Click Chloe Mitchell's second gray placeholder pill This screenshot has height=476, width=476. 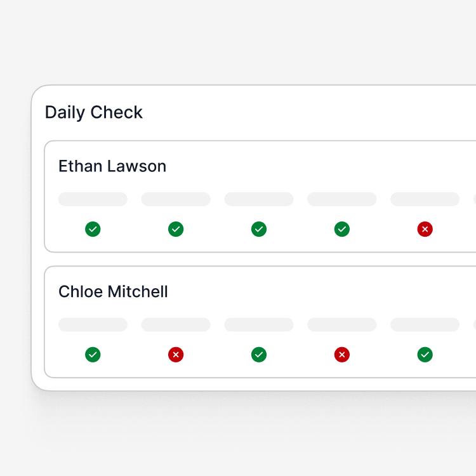(176, 324)
